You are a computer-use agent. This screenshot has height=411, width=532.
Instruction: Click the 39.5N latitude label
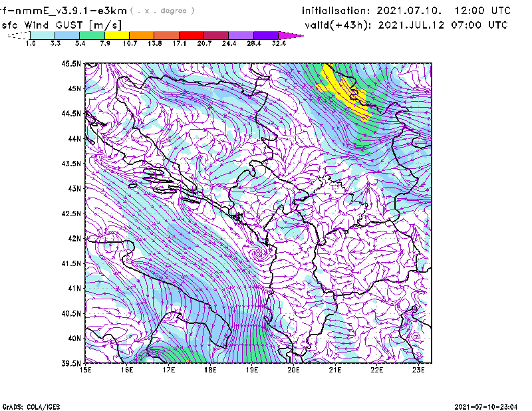(x=71, y=363)
